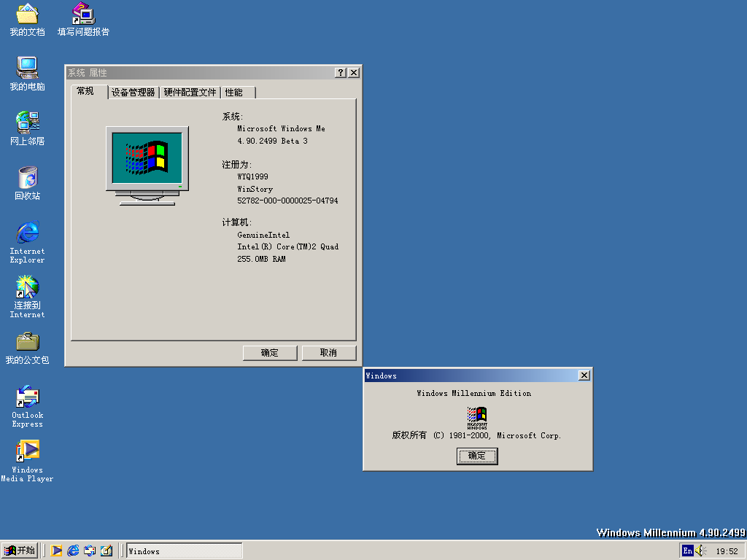747x560 pixels.
Task: Click the help question mark button
Action: (340, 72)
